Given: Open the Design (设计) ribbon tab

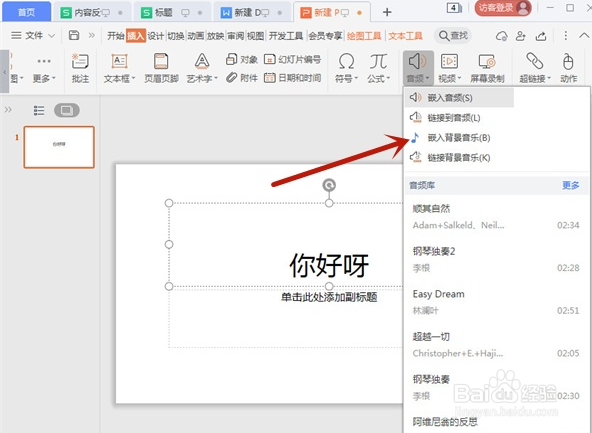Looking at the screenshot, I should [156, 36].
